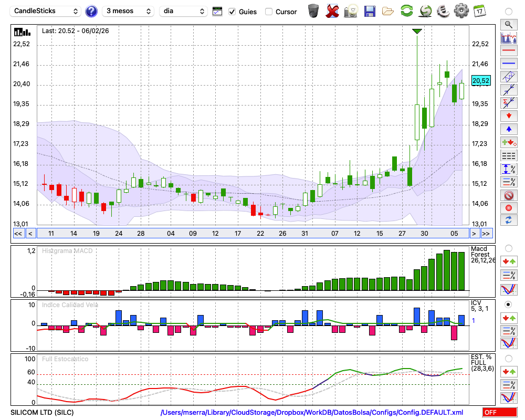Select the red horizontal line tool

508,51
